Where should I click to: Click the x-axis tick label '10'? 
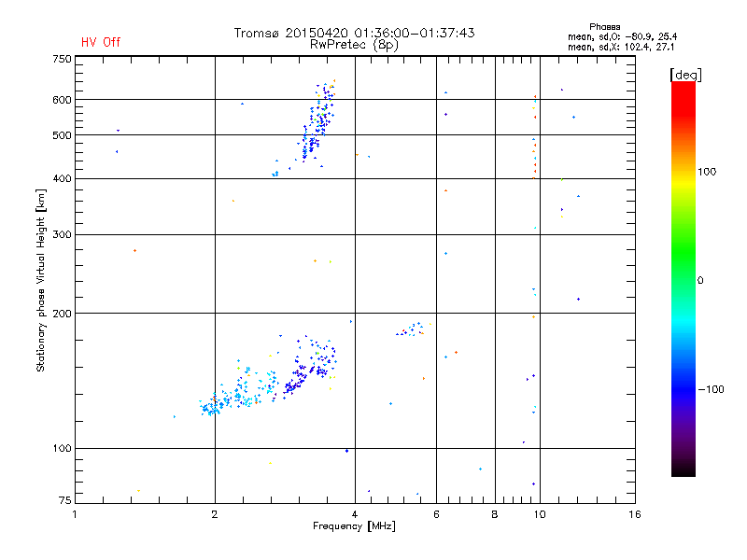[x=540, y=514]
